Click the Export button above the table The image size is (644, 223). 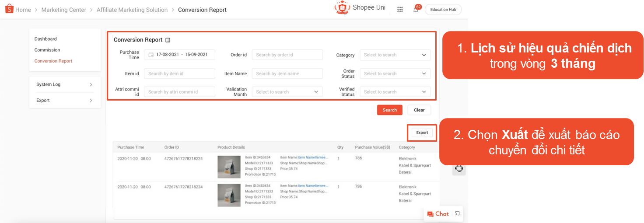[x=422, y=132]
